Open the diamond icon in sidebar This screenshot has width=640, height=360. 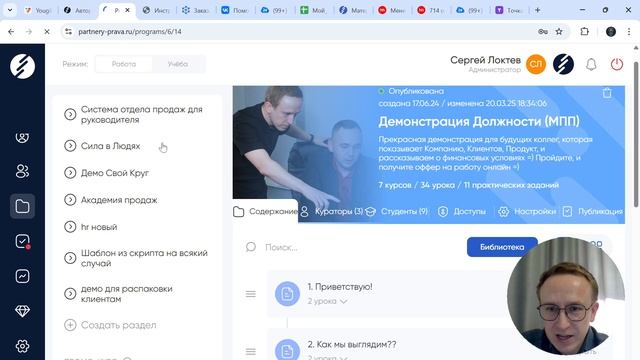coord(22,311)
